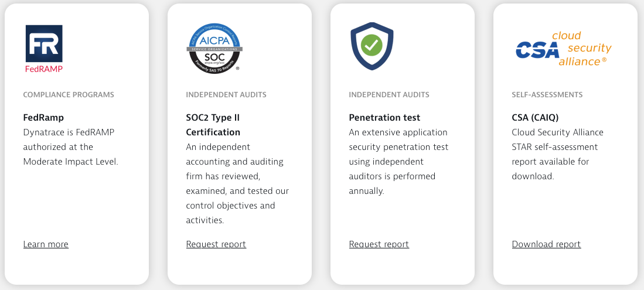Select the CSA (CAIQ) heading
Viewport: 644px width, 290px height.
[535, 118]
